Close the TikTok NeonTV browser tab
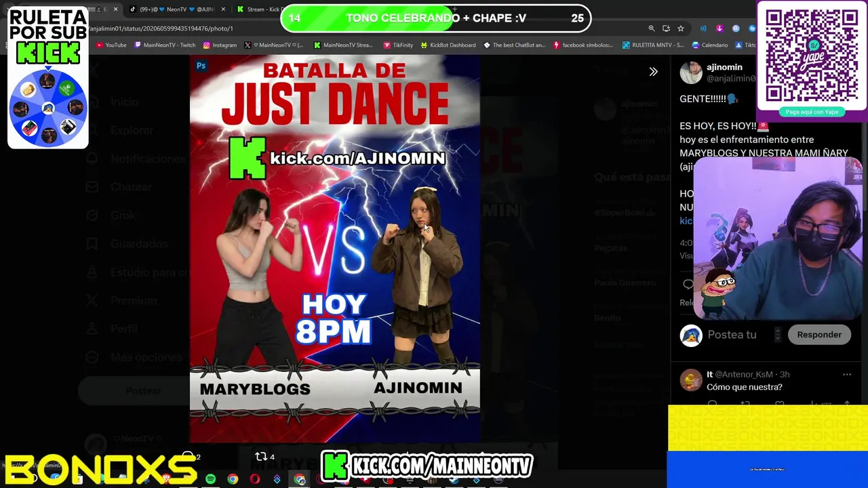This screenshot has height=488, width=868. pyautogui.click(x=223, y=9)
